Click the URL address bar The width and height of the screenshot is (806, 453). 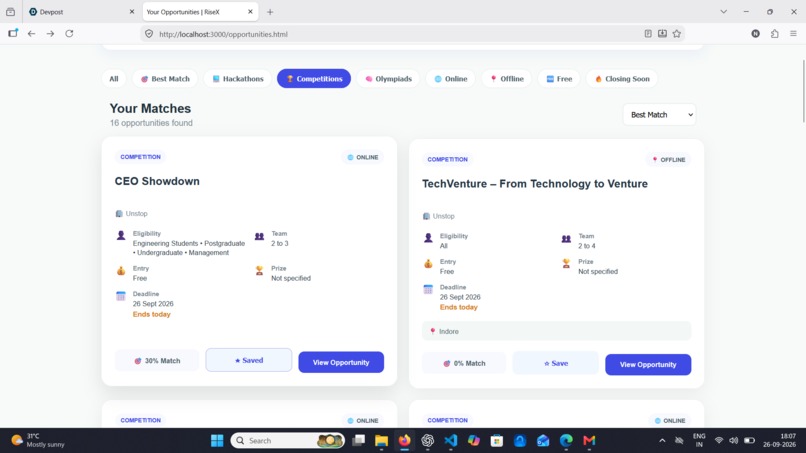[x=396, y=34]
